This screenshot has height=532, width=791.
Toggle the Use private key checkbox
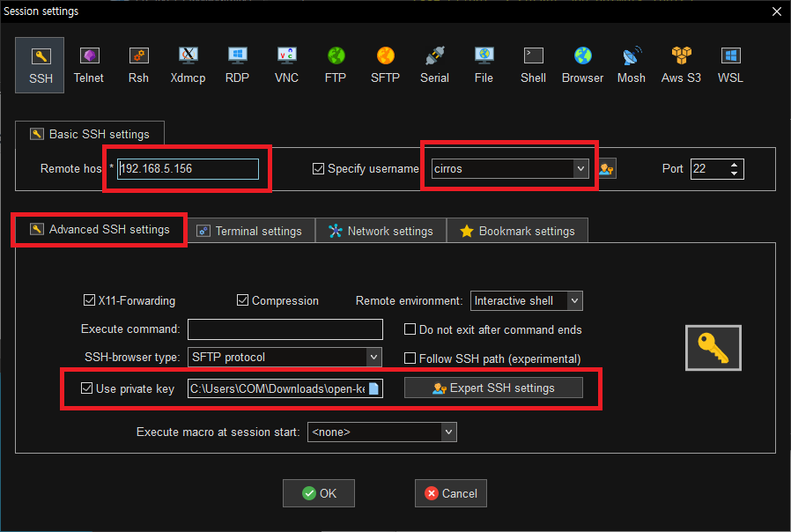pos(87,388)
